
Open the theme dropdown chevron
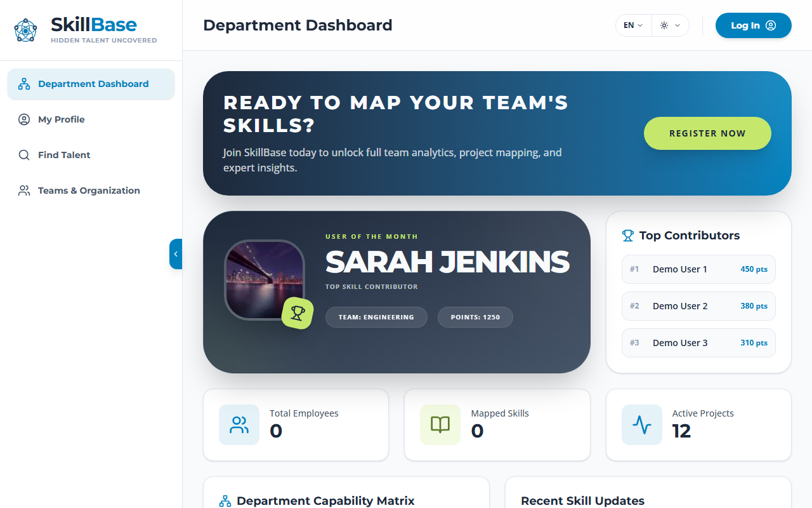click(678, 25)
